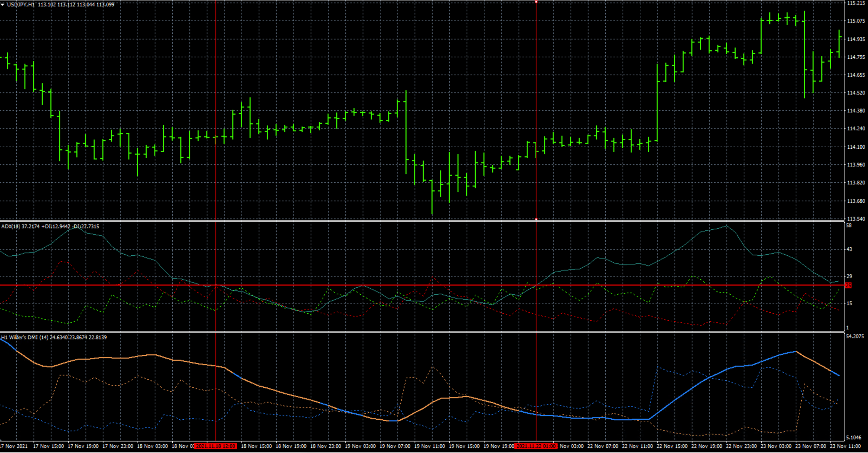Image resolution: width=868 pixels, height=453 pixels.
Task: Click the 54.2075 value on DMI scale
Action: coord(854,336)
